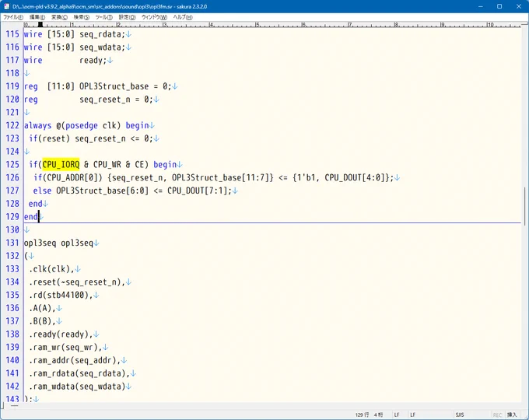Click line number 131 in the gutter

point(12,243)
